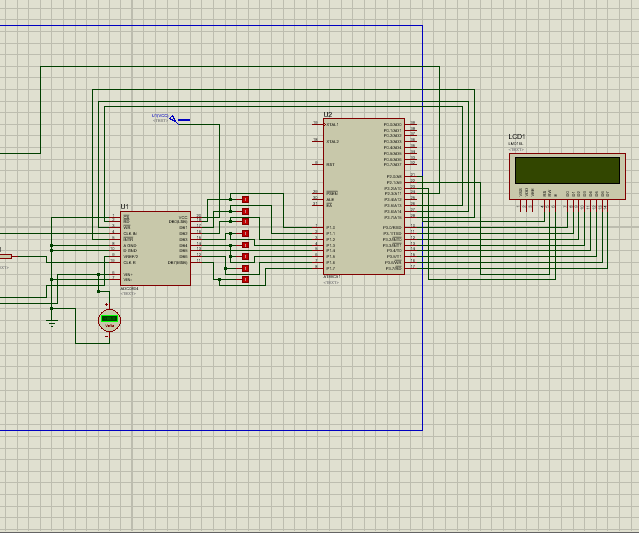The width and height of the screenshot is (639, 533).
Task: Click the LCD1 dark display screen
Action: coord(567,170)
